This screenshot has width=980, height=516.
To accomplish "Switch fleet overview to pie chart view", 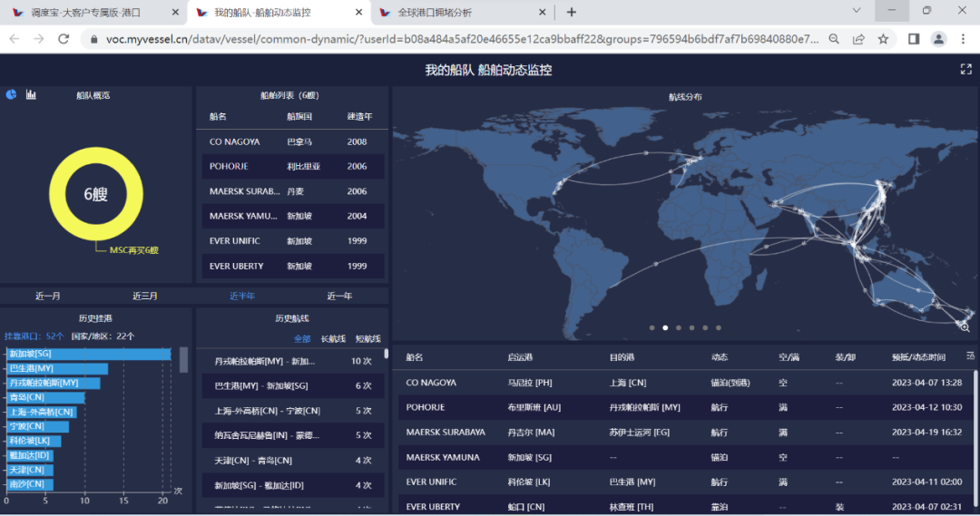I will (11, 94).
